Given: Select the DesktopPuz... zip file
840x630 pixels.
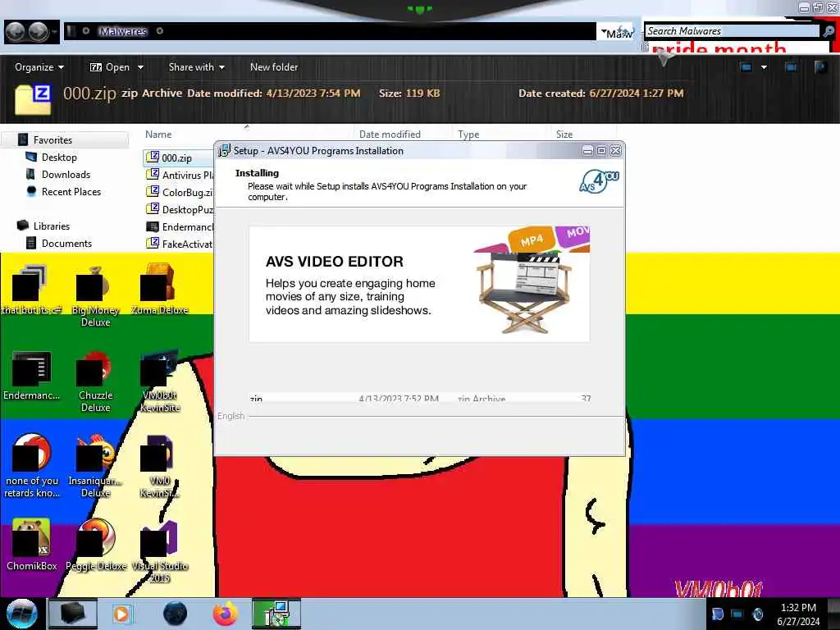Looking at the screenshot, I should [x=180, y=209].
